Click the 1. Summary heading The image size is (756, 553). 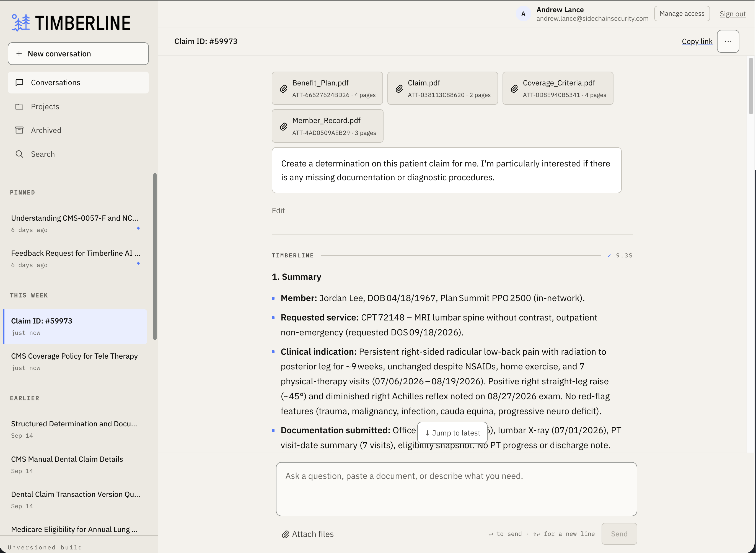296,277
